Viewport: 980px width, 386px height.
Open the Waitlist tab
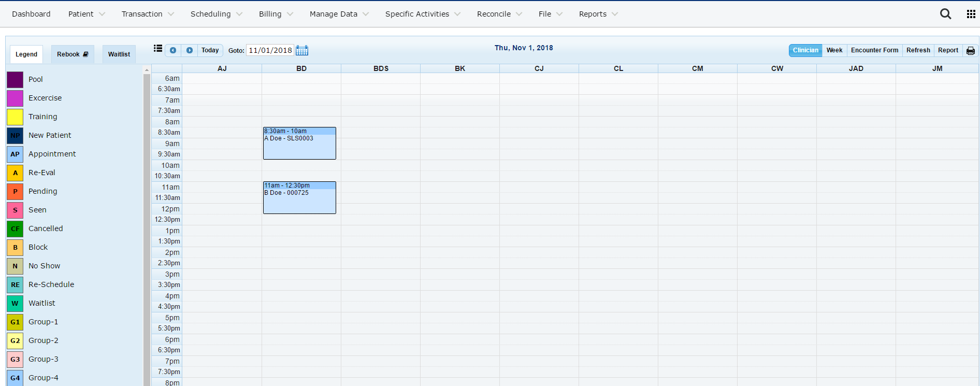pos(119,54)
